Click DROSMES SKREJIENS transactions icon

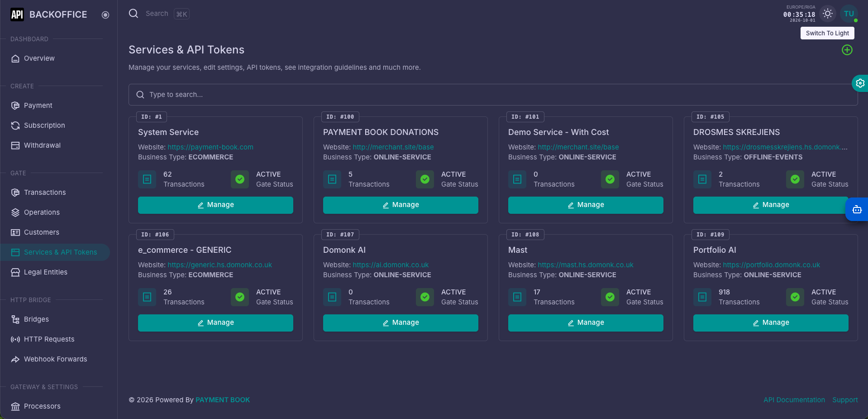click(x=702, y=179)
